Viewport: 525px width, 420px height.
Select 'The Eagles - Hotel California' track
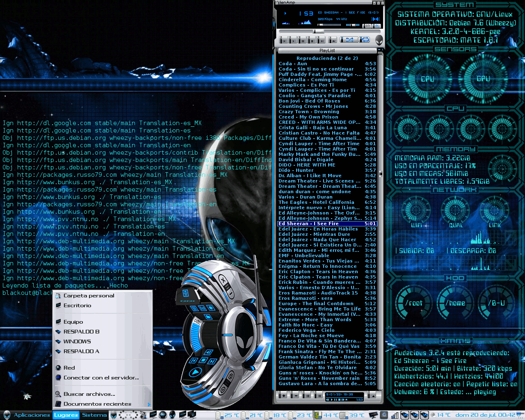click(327, 202)
